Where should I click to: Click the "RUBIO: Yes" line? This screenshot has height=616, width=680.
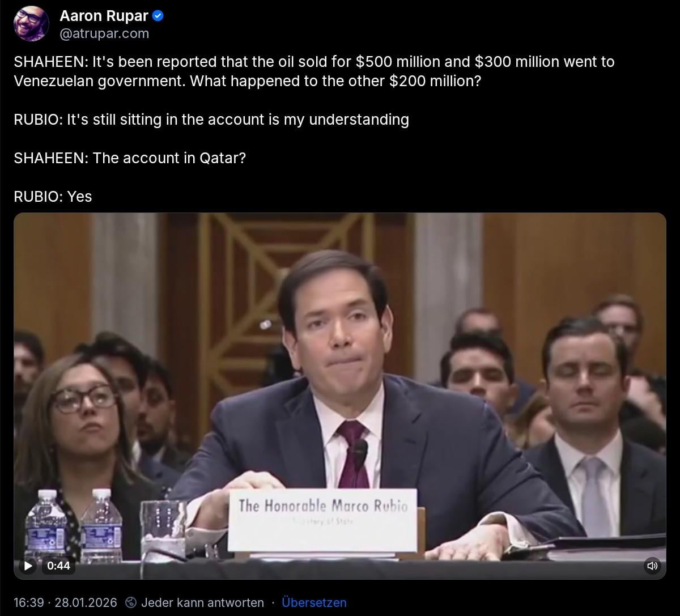(x=53, y=197)
